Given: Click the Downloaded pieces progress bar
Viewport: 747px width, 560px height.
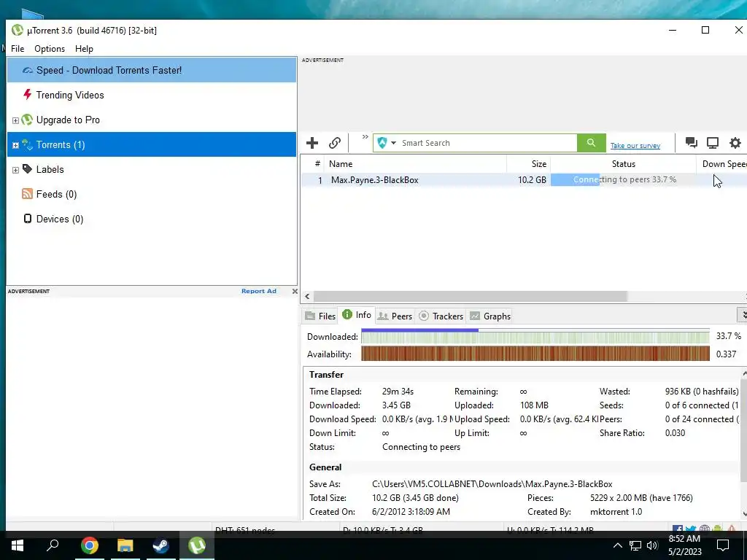Looking at the screenshot, I should click(535, 337).
